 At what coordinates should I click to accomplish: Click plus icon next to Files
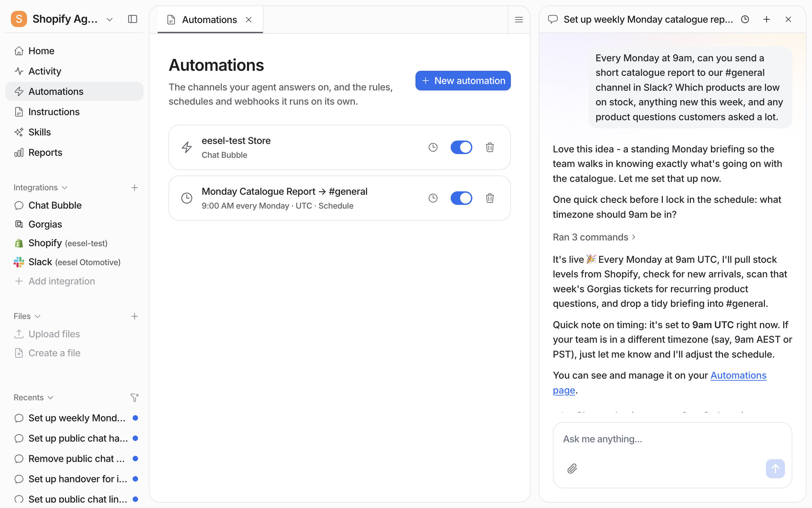[x=135, y=316]
